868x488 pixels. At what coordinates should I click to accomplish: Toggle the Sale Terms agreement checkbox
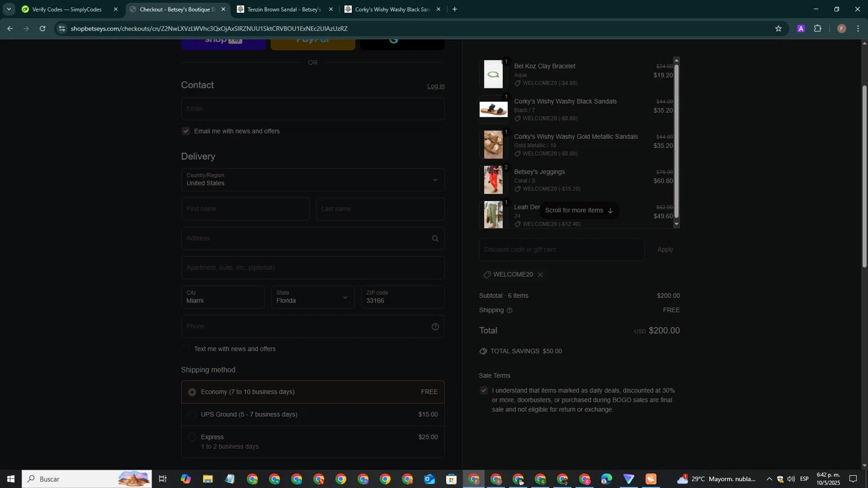484,391
